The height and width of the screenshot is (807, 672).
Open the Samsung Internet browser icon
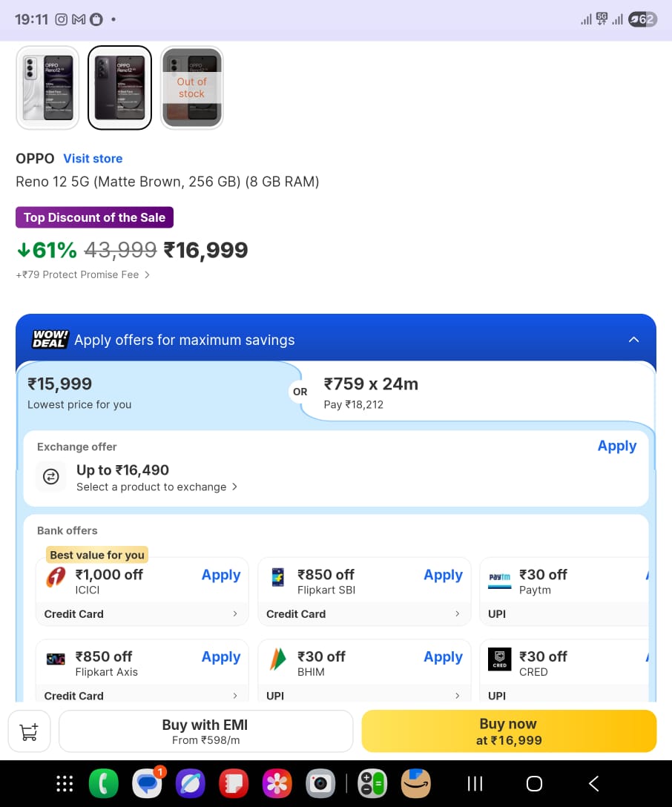point(190,783)
